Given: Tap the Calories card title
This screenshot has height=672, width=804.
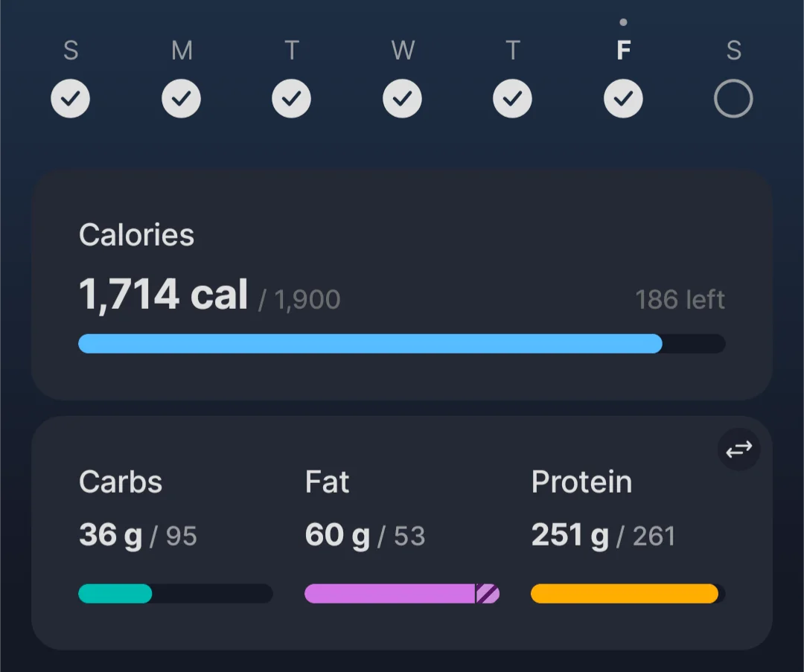Looking at the screenshot, I should coord(136,234).
